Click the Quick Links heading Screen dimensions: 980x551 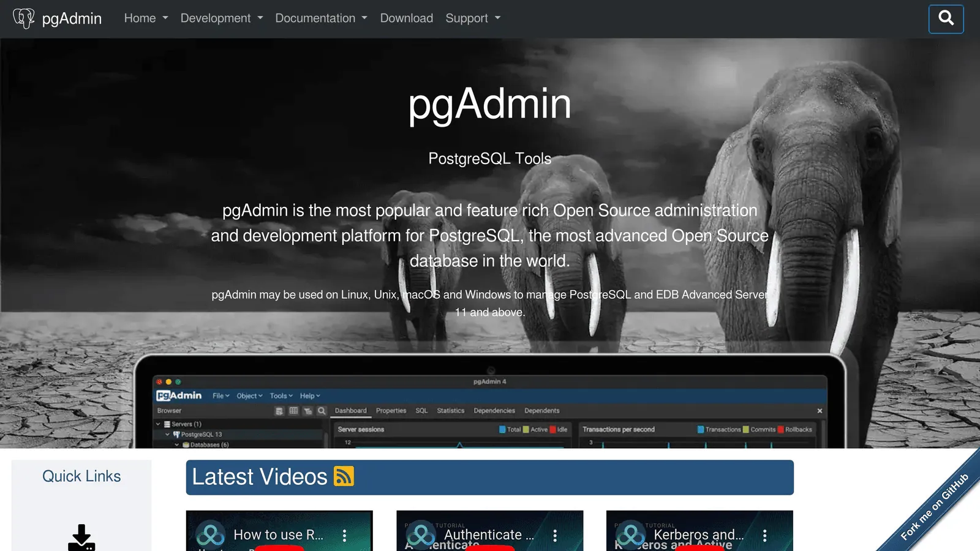81,476
